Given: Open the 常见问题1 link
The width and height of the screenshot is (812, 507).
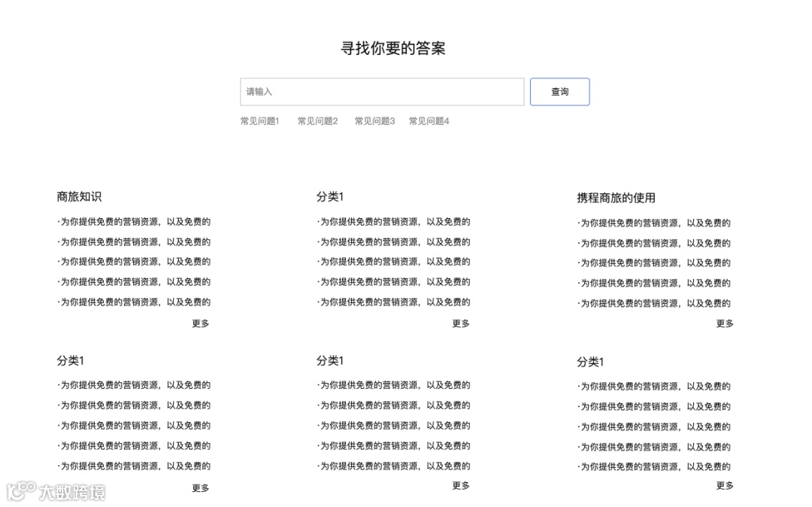Looking at the screenshot, I should pyautogui.click(x=259, y=121).
